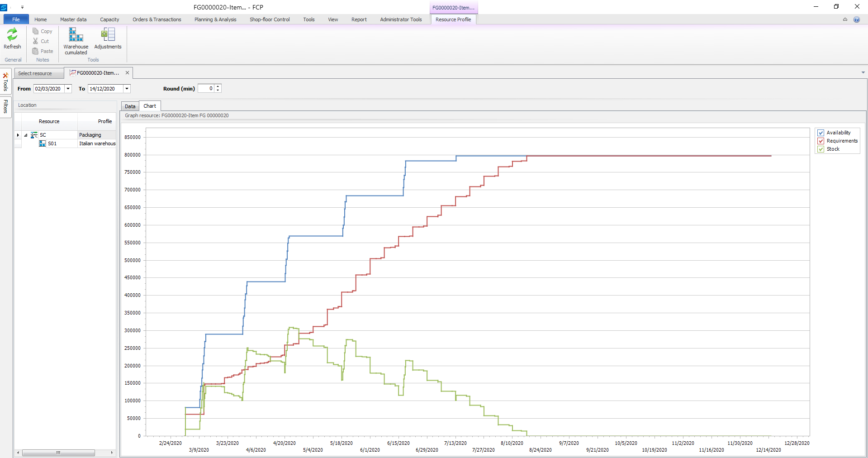Open the File menu
The height and width of the screenshot is (458, 868).
point(16,19)
